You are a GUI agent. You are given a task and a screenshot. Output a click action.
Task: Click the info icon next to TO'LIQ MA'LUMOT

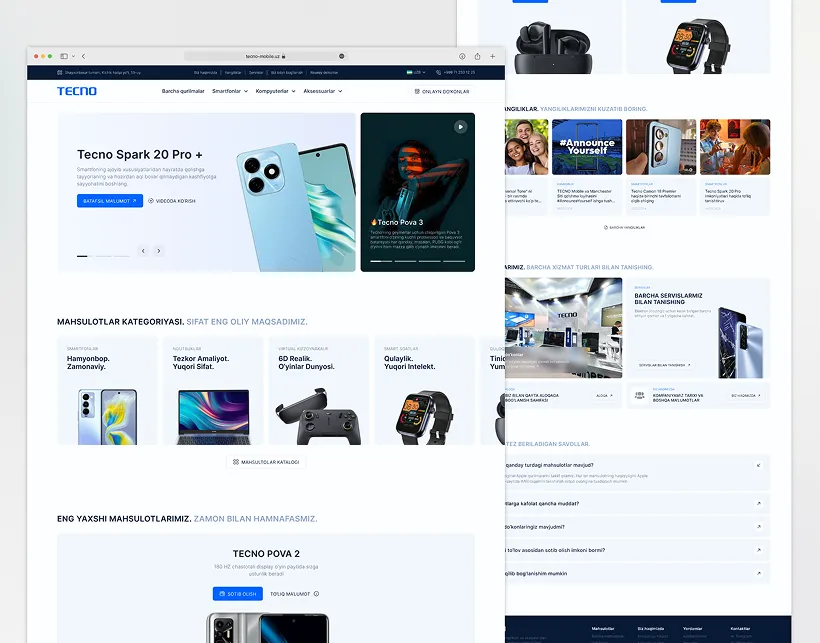tap(316, 594)
